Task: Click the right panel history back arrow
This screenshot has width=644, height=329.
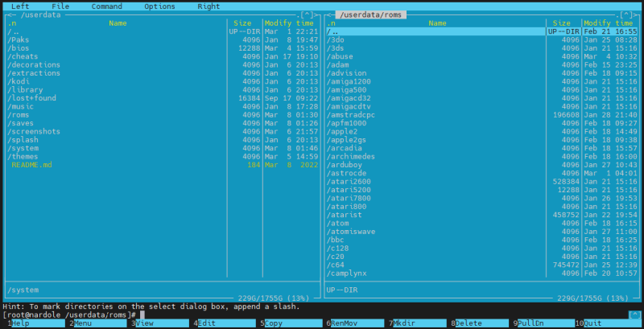Action: tap(329, 15)
